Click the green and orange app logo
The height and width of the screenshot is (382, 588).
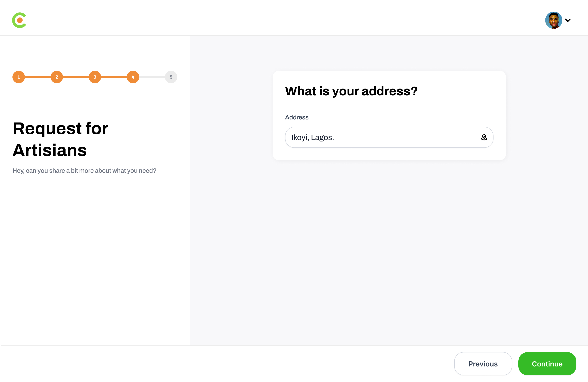[x=19, y=20]
